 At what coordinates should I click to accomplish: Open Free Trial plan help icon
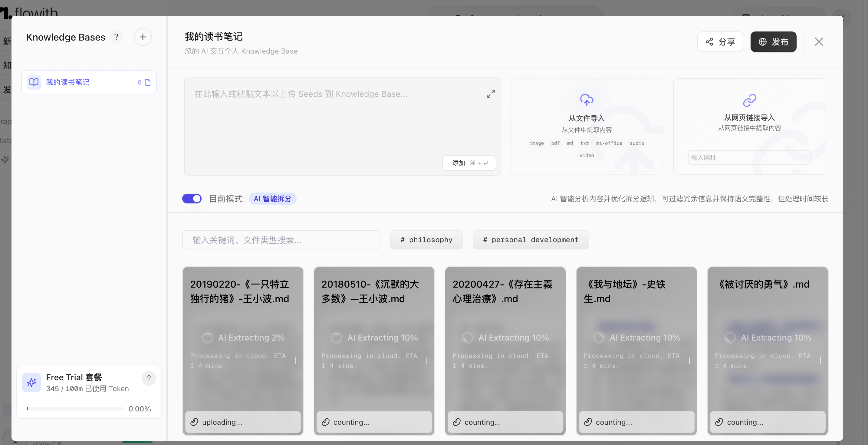click(x=149, y=378)
